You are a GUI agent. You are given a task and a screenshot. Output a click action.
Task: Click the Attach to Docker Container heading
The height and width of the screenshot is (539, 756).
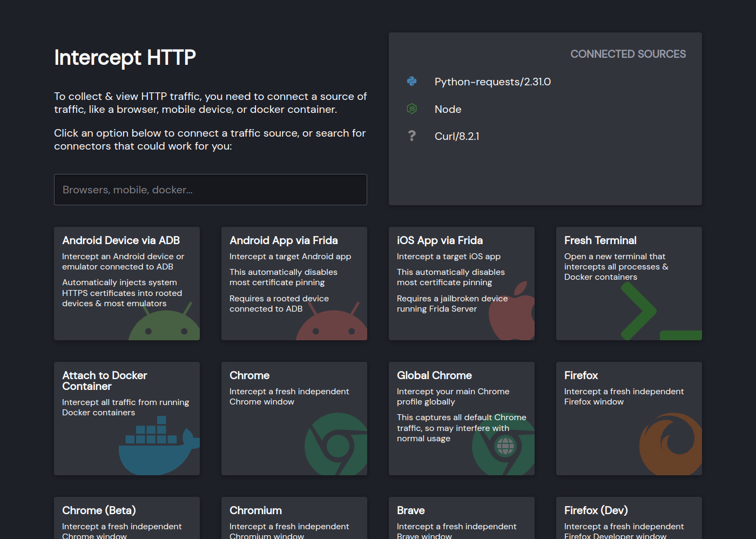[x=105, y=381]
